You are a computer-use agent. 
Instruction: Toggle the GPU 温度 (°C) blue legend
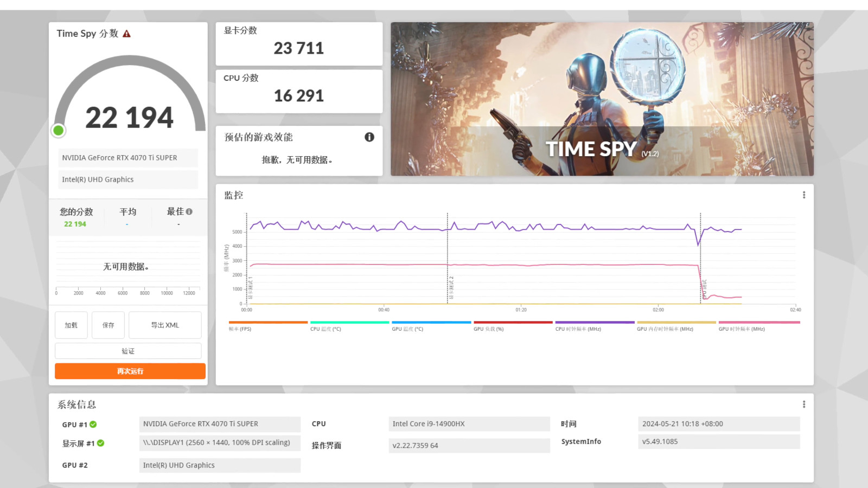(431, 326)
